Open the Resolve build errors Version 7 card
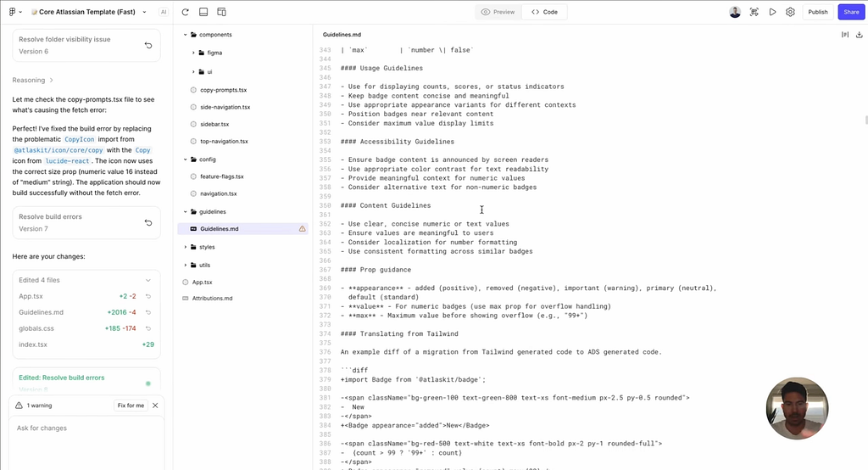 (86, 223)
